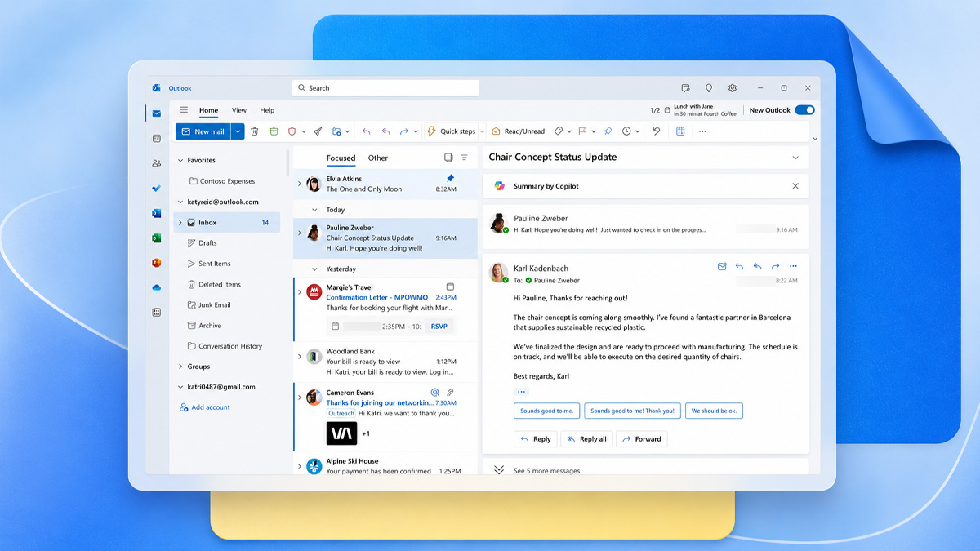Click the toolbar Forward arrow icon
This screenshot has width=980, height=551.
404,131
